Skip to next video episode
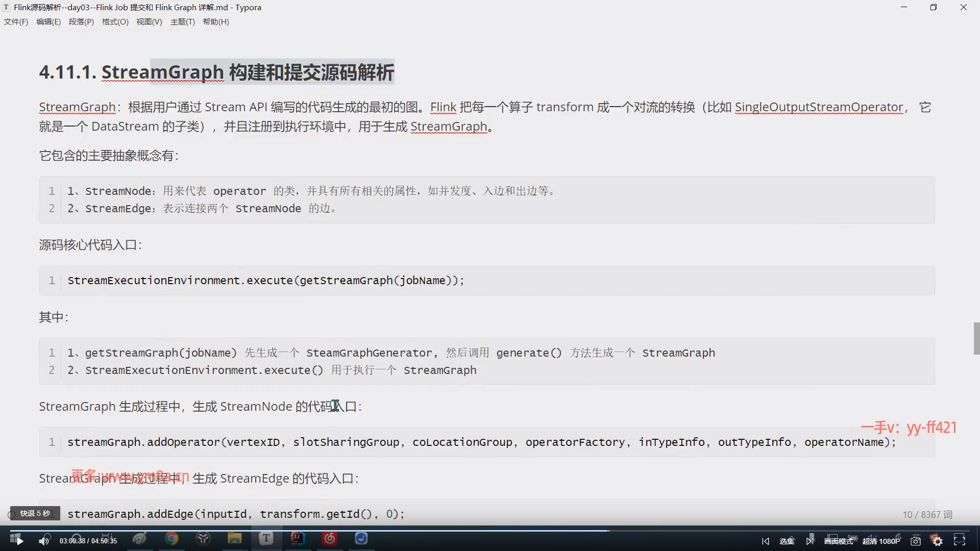This screenshot has width=980, height=551. [810, 541]
